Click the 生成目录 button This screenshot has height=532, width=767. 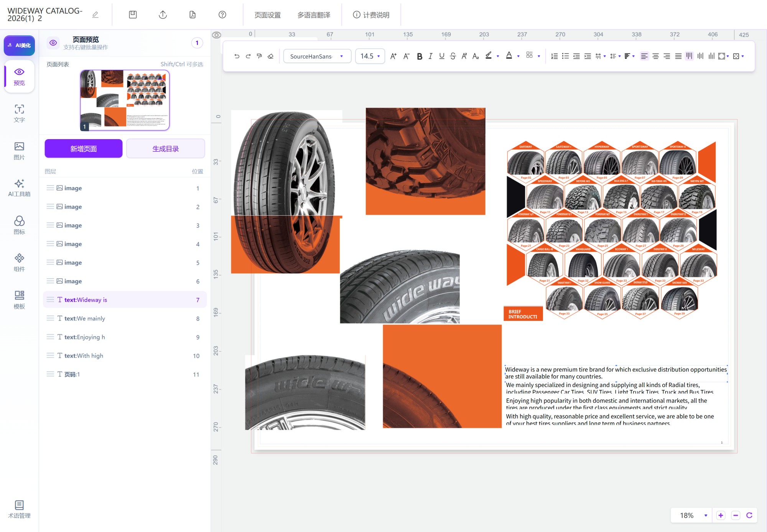tap(166, 149)
